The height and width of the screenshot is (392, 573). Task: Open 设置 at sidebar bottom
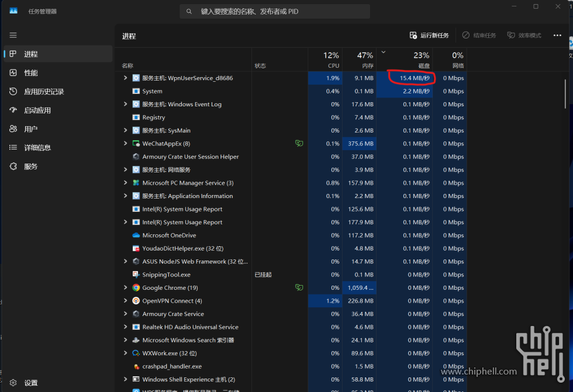pos(58,383)
